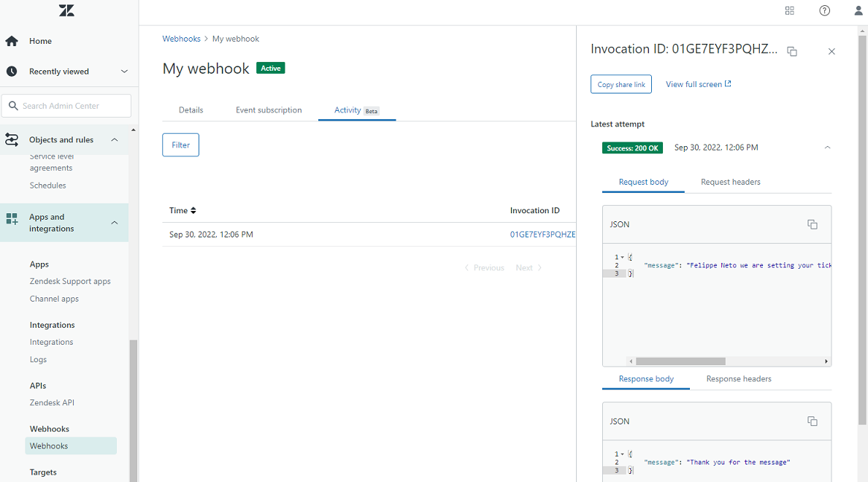The image size is (868, 482).
Task: Expand the Recently viewed section
Action: point(124,71)
